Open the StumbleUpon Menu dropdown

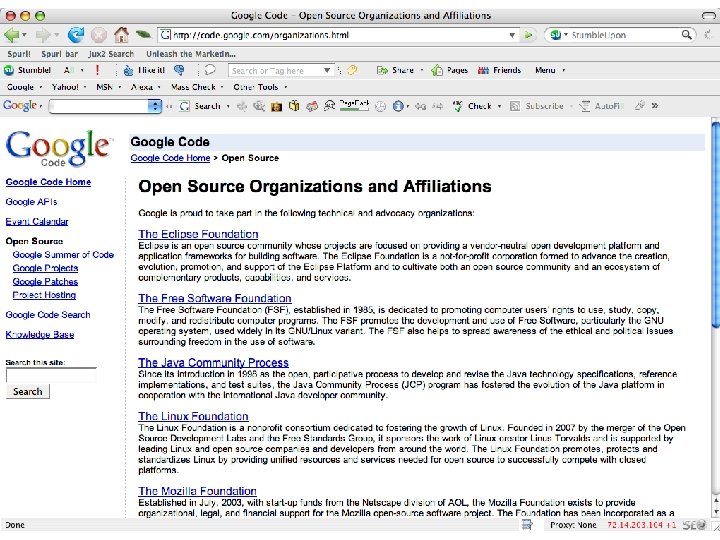click(550, 70)
